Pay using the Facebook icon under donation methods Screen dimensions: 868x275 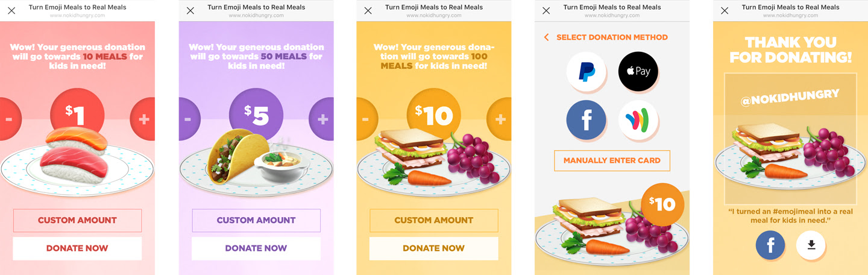pyautogui.click(x=585, y=120)
